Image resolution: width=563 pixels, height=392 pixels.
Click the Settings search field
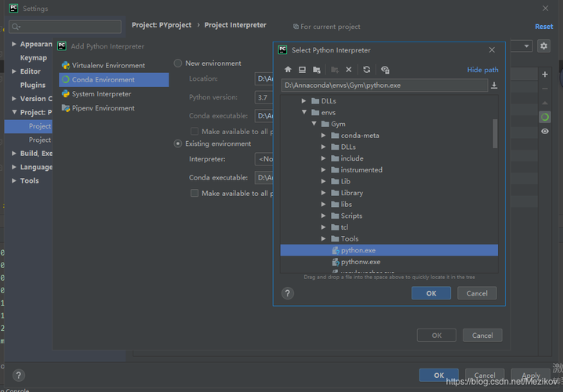65,27
